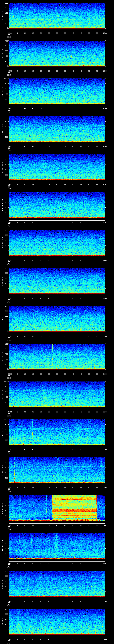
Task: Click 'Frequency (Hz)' axis label of the 6:14:00 panel
Action: pos(3,16)
